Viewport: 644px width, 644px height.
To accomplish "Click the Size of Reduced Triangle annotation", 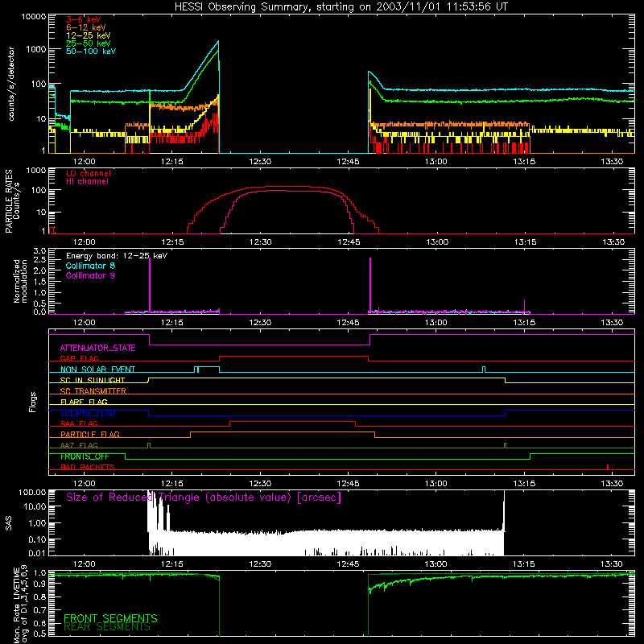I will pyautogui.click(x=204, y=497).
